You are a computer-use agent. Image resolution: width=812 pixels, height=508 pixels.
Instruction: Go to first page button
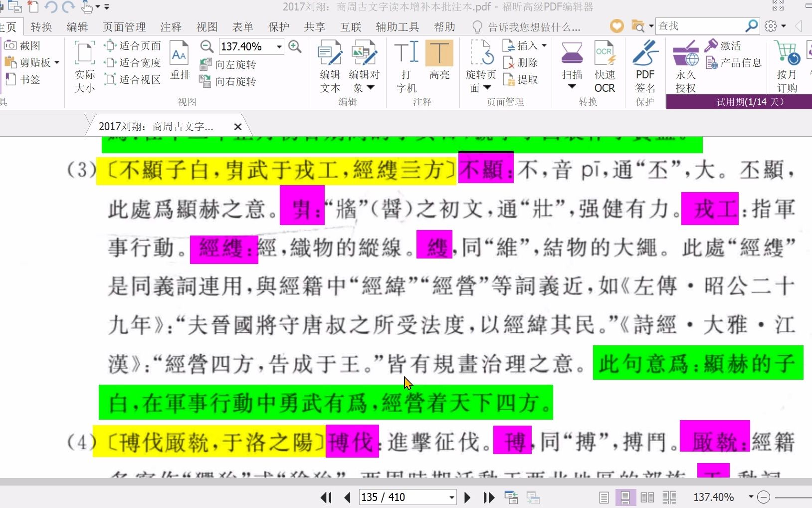tap(326, 498)
